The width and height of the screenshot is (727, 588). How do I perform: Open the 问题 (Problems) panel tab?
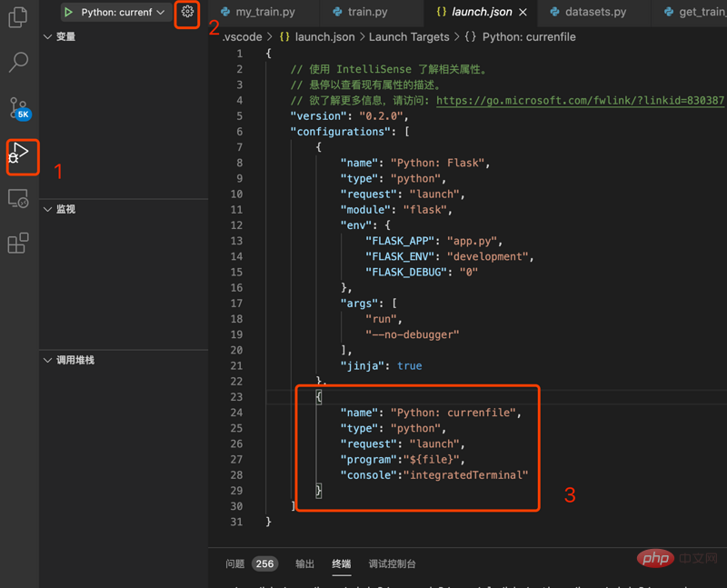tap(235, 563)
